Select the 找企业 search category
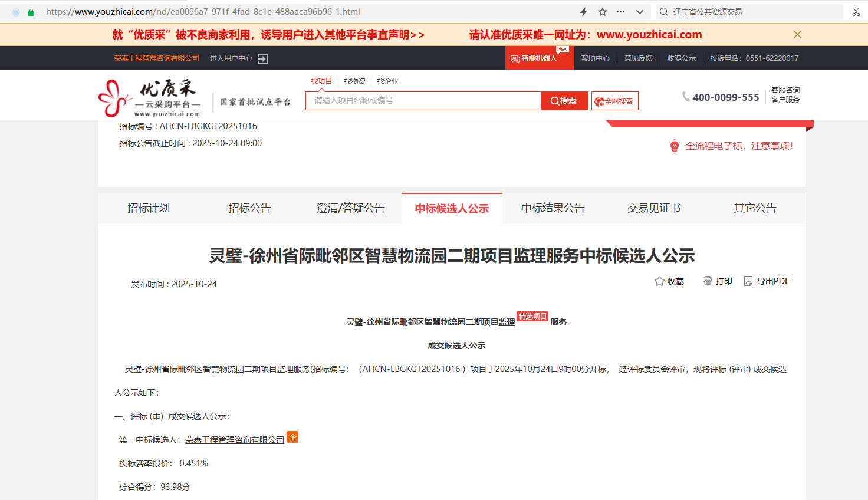Image resolution: width=868 pixels, height=500 pixels. coord(387,81)
